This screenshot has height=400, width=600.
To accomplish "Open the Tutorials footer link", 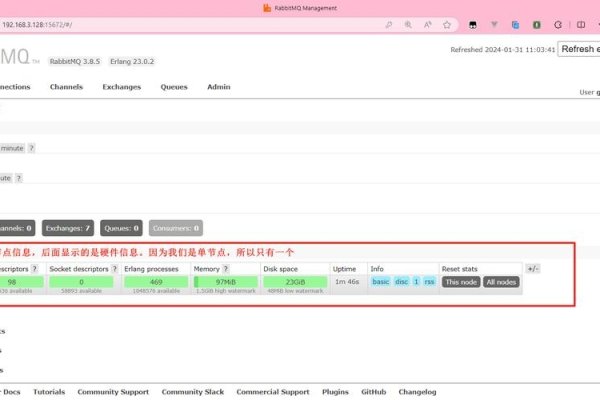I will tap(49, 392).
